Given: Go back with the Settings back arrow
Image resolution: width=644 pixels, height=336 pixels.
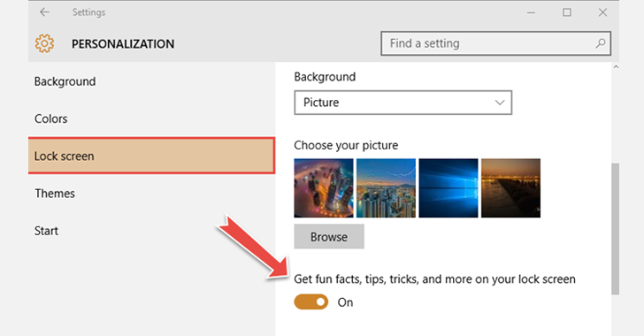Looking at the screenshot, I should click(x=44, y=12).
